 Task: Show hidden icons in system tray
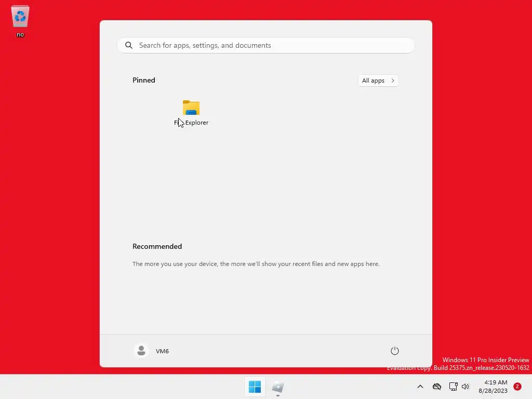[420, 387]
